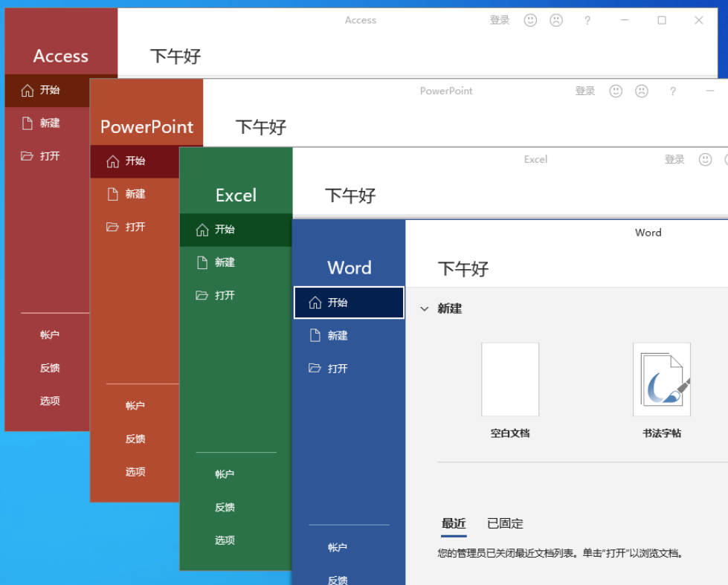728x585 pixels.
Task: Click 反馈 in the Excel sidebar
Action: point(225,507)
